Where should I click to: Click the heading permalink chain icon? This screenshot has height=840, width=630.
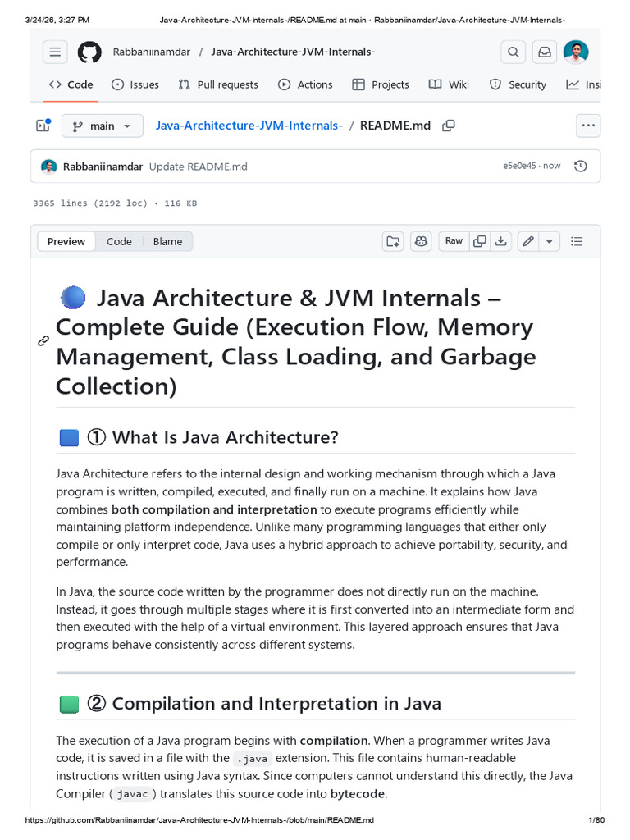(x=43, y=341)
